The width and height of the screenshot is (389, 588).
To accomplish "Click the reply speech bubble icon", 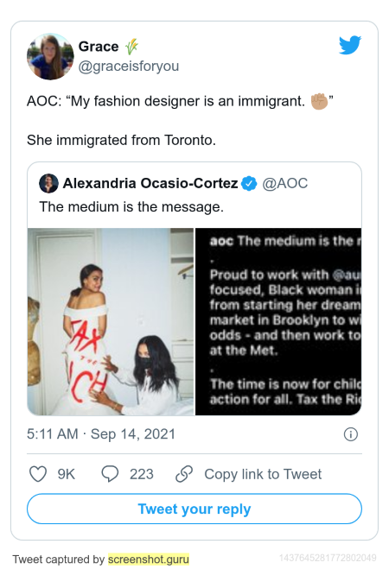I will tap(110, 474).
